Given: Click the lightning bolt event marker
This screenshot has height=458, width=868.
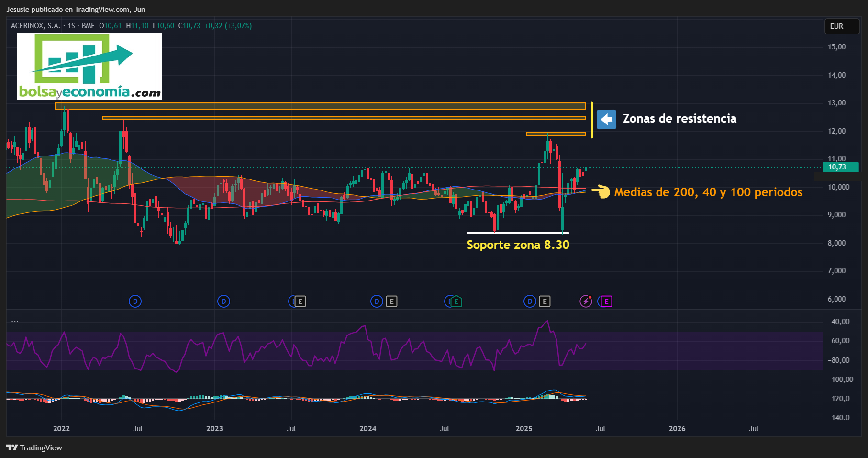Looking at the screenshot, I should [586, 301].
